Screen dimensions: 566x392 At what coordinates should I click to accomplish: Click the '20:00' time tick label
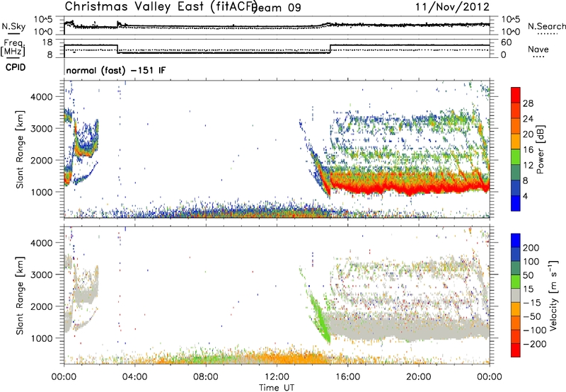[x=418, y=377]
